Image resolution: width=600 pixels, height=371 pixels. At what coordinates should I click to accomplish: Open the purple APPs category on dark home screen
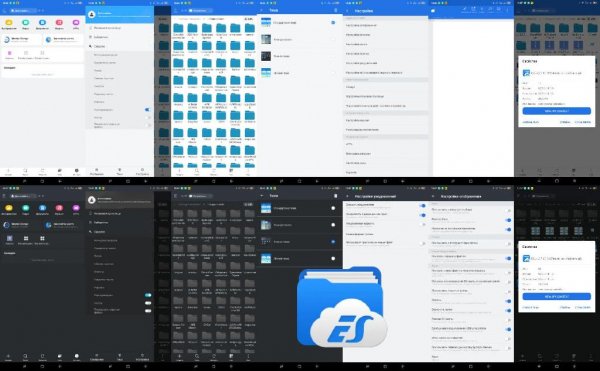click(76, 208)
